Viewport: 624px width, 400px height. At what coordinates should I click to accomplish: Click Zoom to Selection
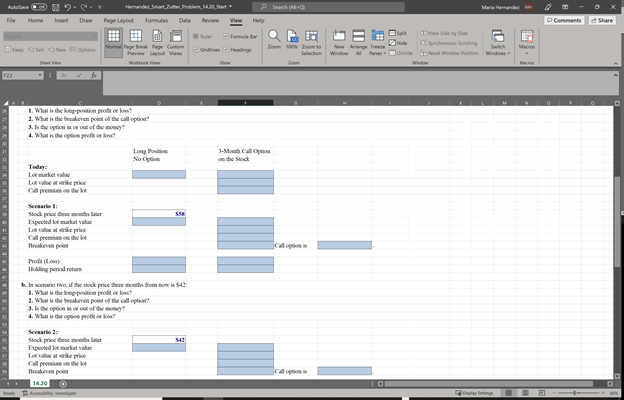coord(311,42)
